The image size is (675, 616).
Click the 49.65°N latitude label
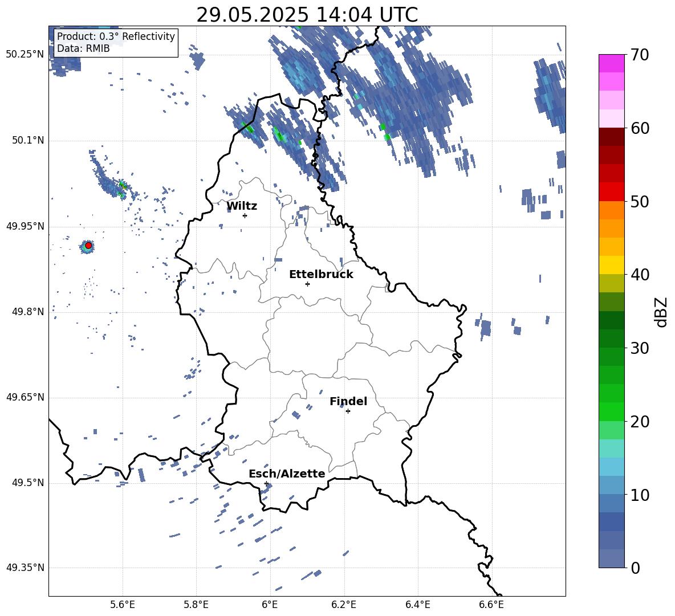[25, 397]
